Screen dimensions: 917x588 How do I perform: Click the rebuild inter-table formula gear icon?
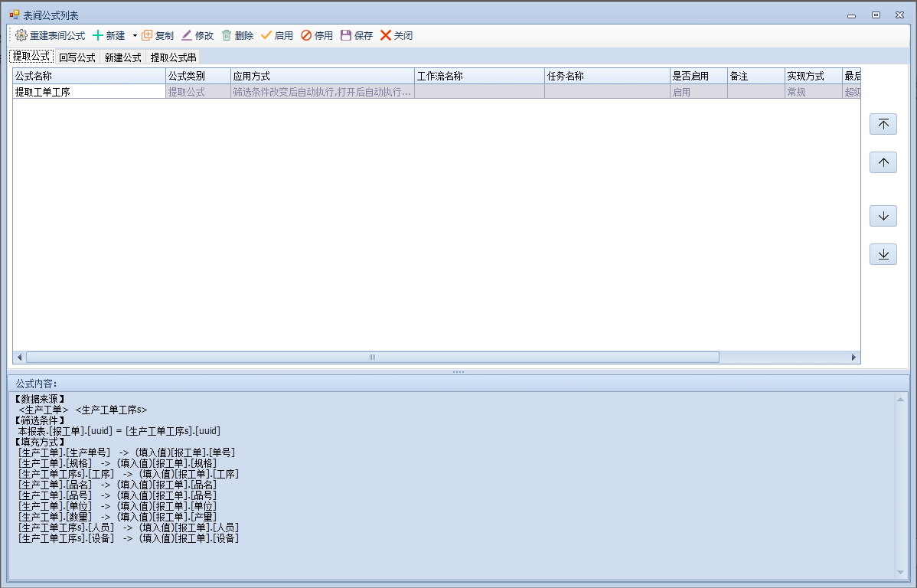[21, 35]
